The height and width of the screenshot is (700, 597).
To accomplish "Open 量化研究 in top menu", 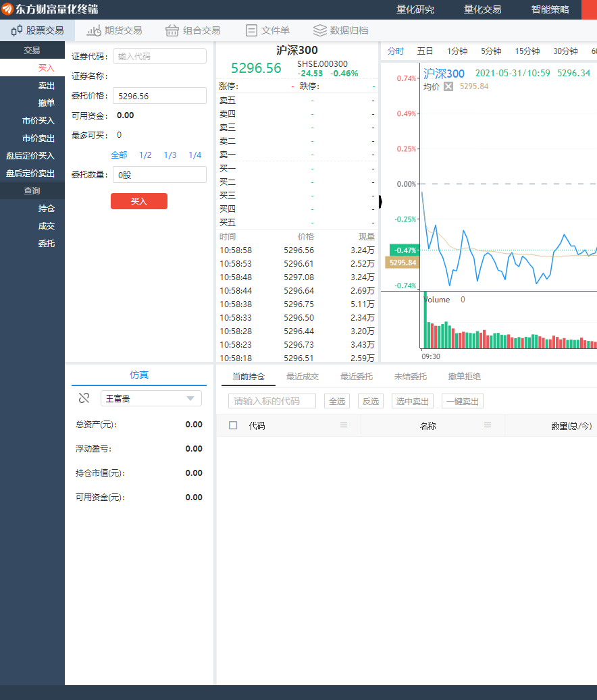I will point(415,9).
